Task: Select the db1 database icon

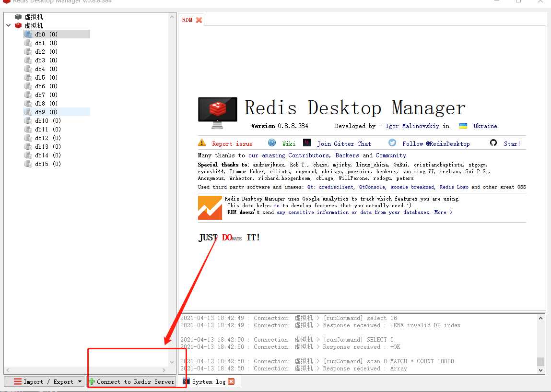Action: (28, 43)
